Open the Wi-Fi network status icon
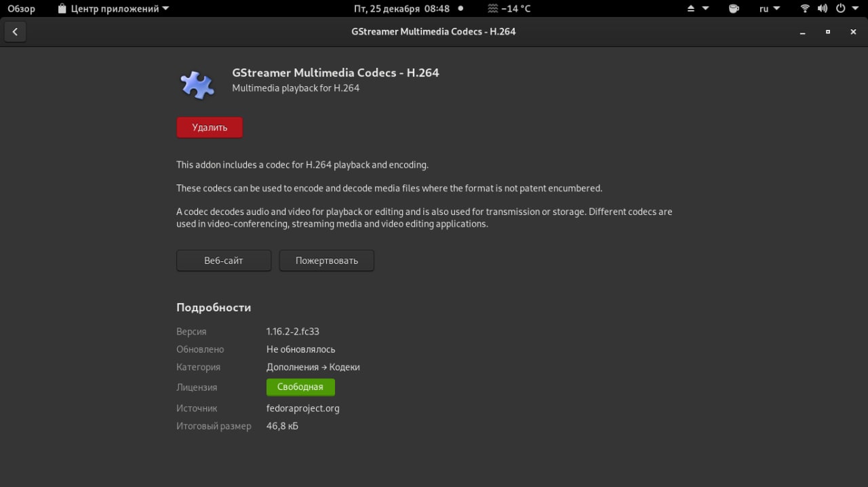Image resolution: width=868 pixels, height=487 pixels. 805,9
